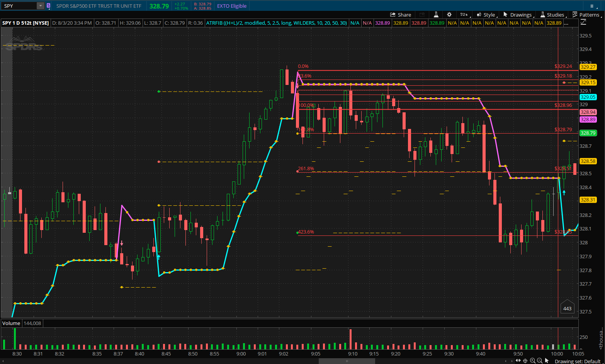Open the Style menu
This screenshot has height=364, width=605.
coord(486,15)
